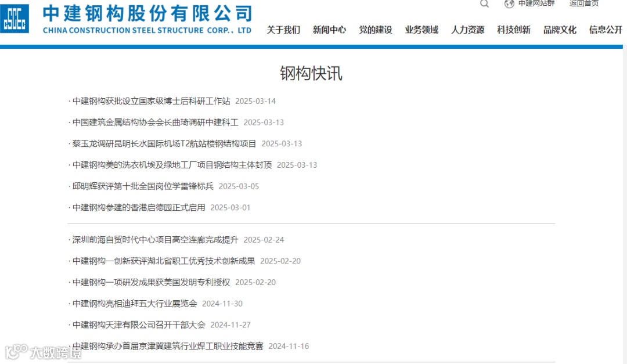The image size is (627, 364).
Task: Open article on 天津有限公司召开干部大会
Action: click(x=139, y=325)
